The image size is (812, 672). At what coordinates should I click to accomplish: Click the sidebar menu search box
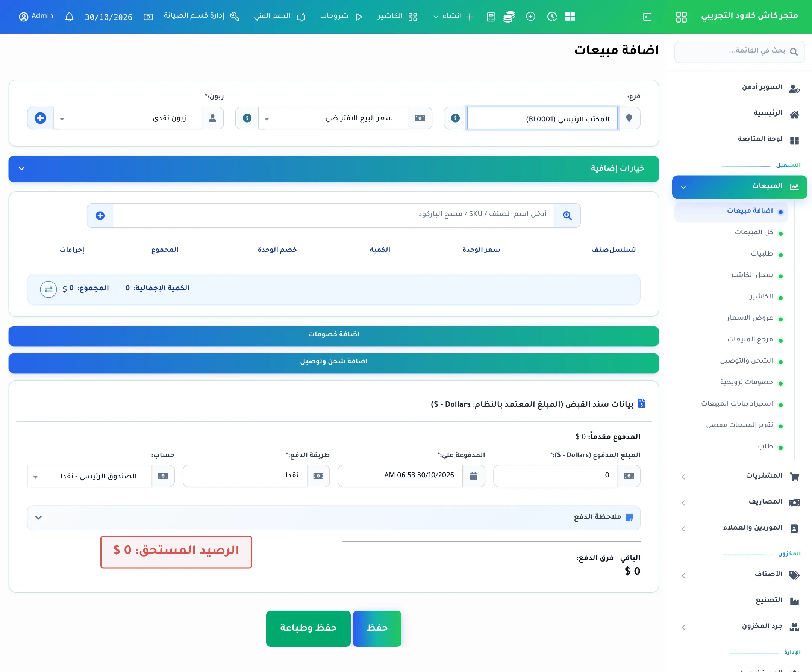[x=739, y=51]
